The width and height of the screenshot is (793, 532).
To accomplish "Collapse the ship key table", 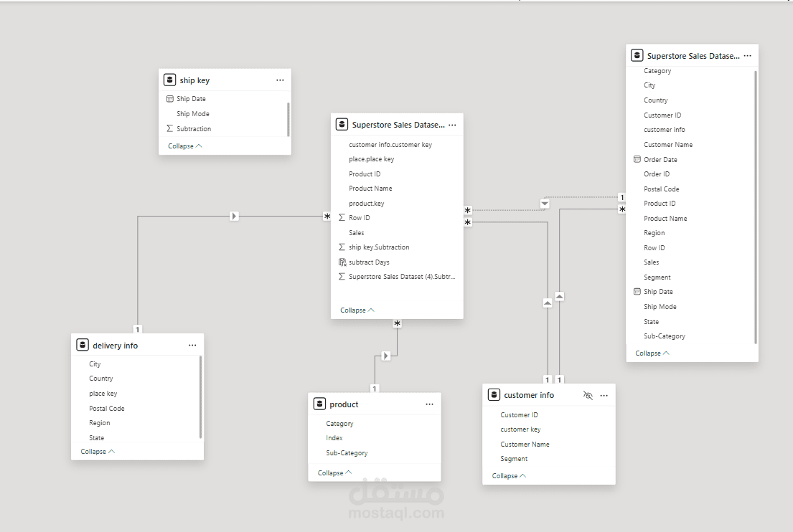I will coord(185,146).
